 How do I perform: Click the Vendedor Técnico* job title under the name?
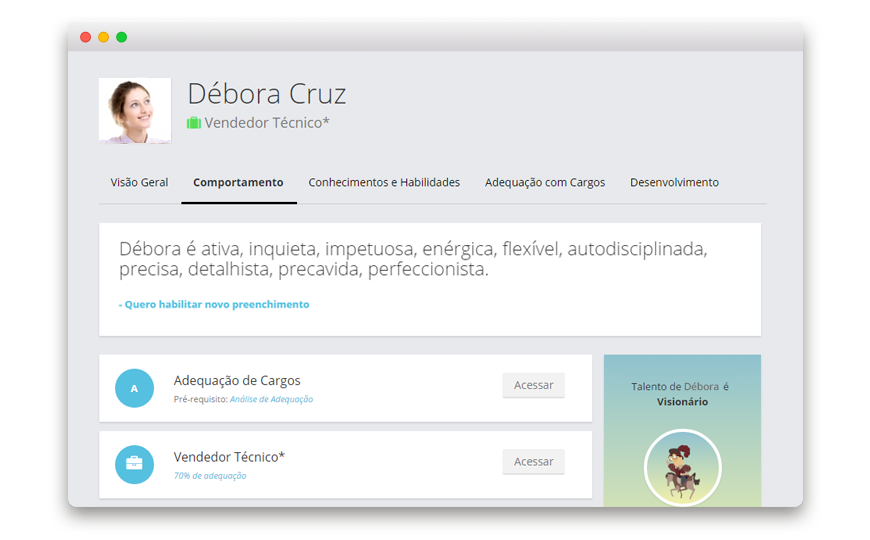[267, 123]
